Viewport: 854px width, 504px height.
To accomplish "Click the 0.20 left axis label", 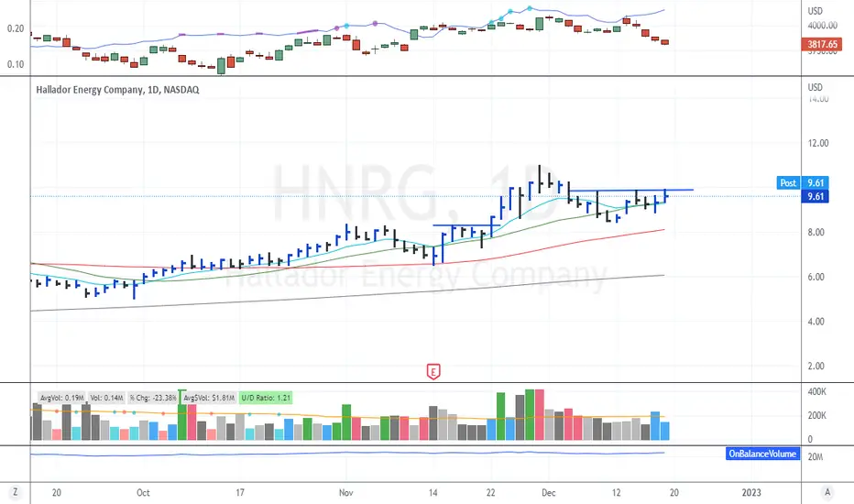I will tap(16, 28).
